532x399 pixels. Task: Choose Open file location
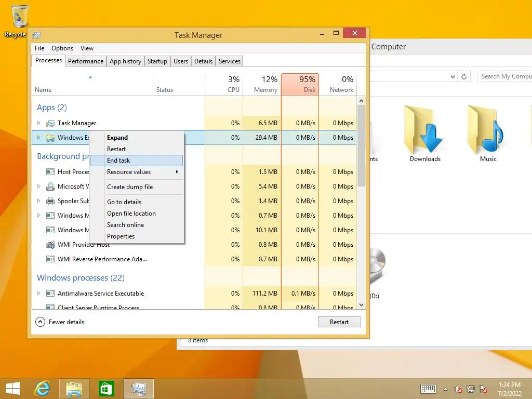coord(137,214)
